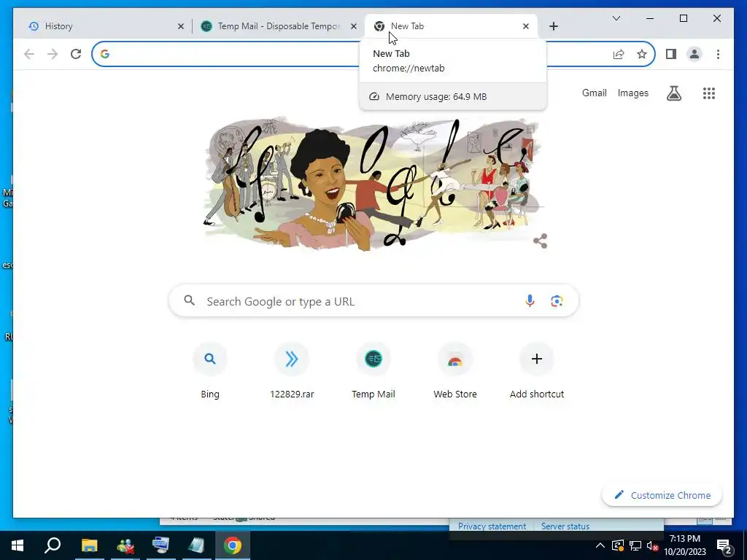Viewport: 747px width, 560px height.
Task: Close the History tab
Action: [x=181, y=26]
